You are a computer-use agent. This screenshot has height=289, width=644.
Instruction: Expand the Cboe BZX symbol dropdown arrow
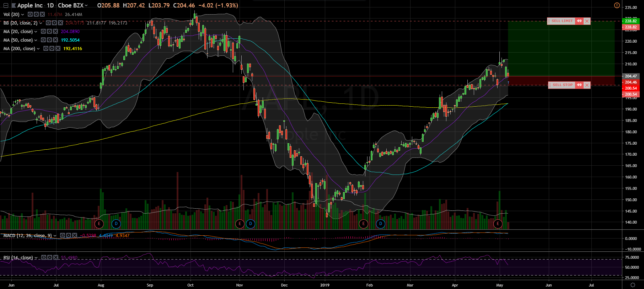click(x=86, y=5)
